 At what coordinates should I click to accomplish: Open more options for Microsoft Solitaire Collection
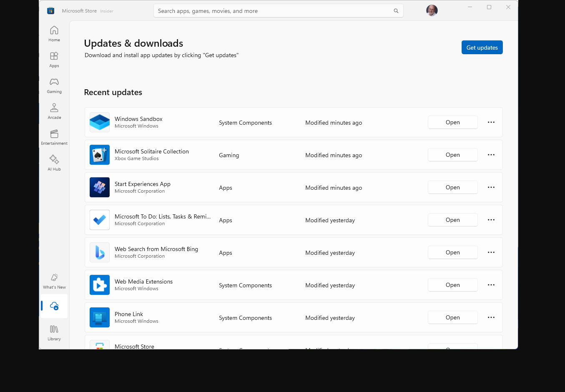click(x=491, y=155)
